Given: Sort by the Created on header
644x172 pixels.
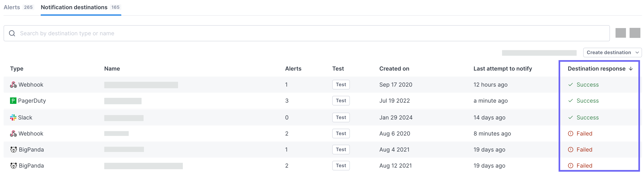Looking at the screenshot, I should point(394,69).
